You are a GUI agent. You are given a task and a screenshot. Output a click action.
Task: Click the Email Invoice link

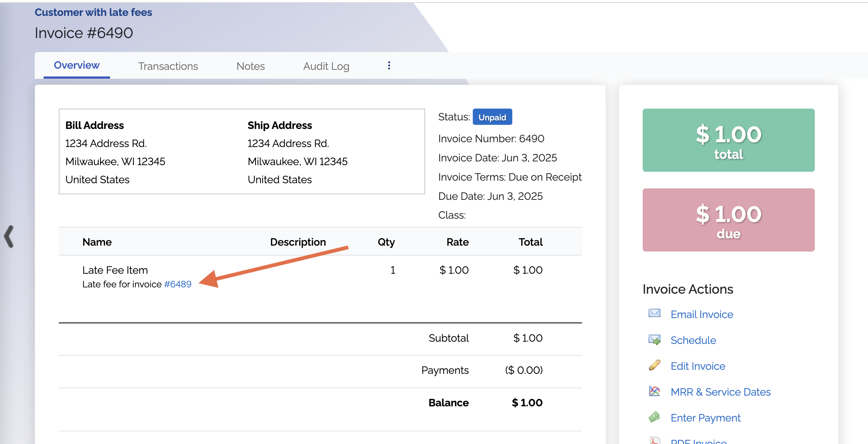point(702,314)
